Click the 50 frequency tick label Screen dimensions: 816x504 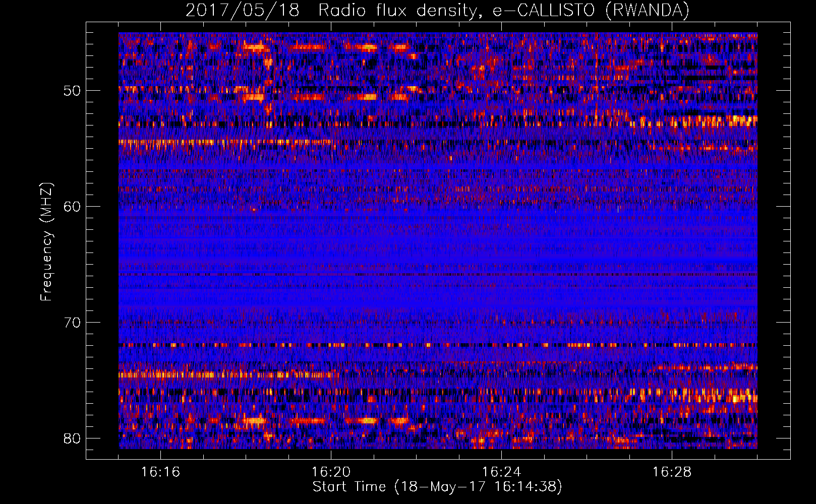(72, 91)
